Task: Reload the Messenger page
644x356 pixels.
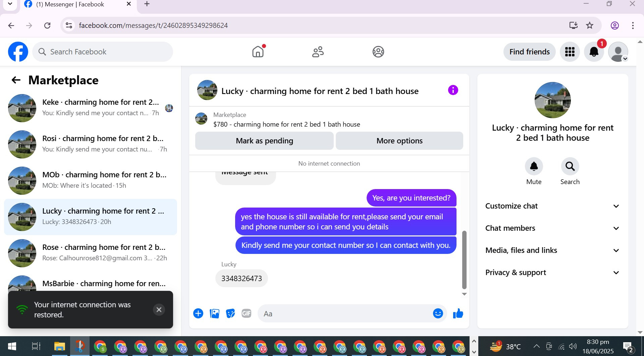Action: 47,25
